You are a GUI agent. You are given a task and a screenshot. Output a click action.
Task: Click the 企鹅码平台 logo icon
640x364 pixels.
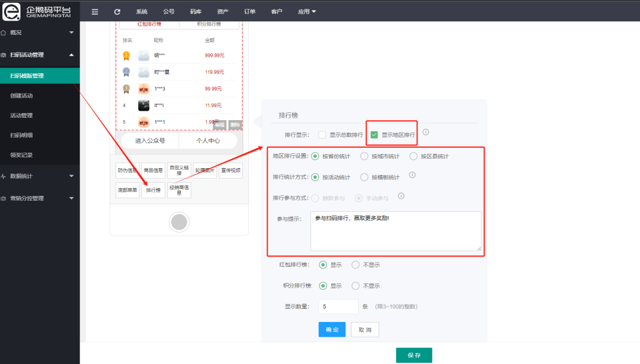12,11
